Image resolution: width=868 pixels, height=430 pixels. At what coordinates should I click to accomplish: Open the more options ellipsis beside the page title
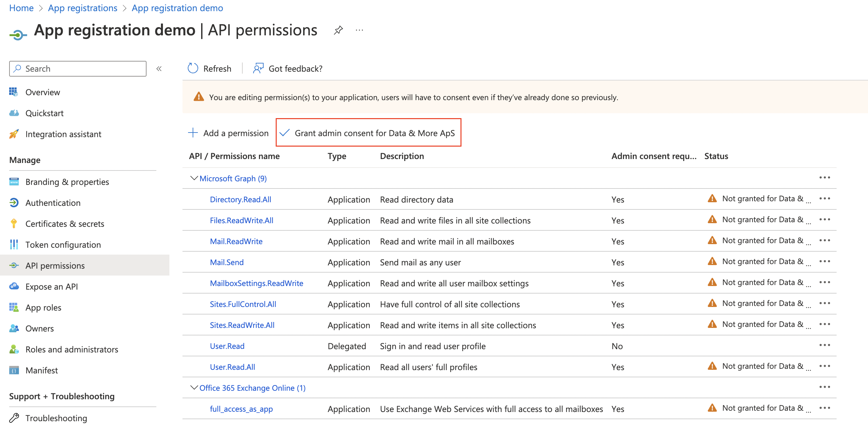click(359, 30)
